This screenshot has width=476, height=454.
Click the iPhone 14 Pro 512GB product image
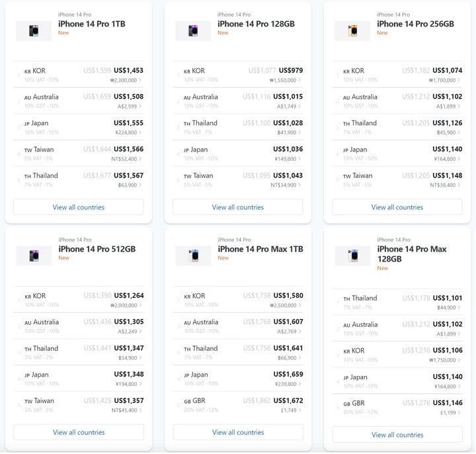[34, 255]
